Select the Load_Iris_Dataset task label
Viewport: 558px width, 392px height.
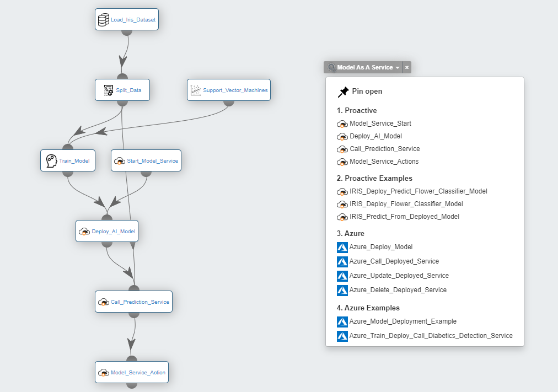[133, 20]
